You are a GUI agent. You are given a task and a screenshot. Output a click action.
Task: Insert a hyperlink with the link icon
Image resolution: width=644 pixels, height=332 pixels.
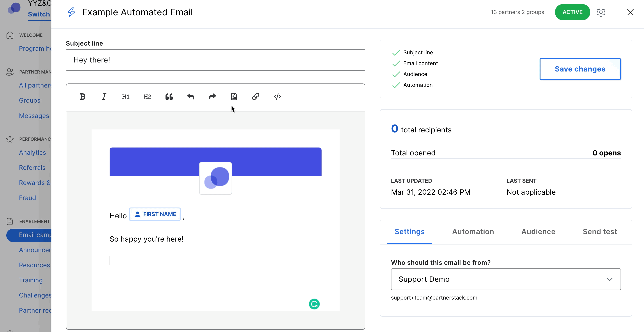pyautogui.click(x=255, y=97)
